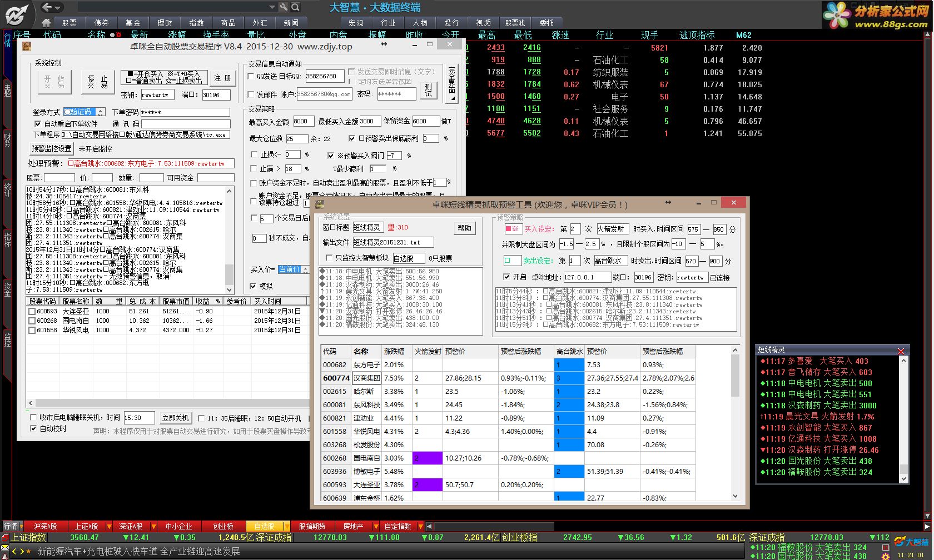Open 登录方式 验证码 combo box

click(x=84, y=112)
